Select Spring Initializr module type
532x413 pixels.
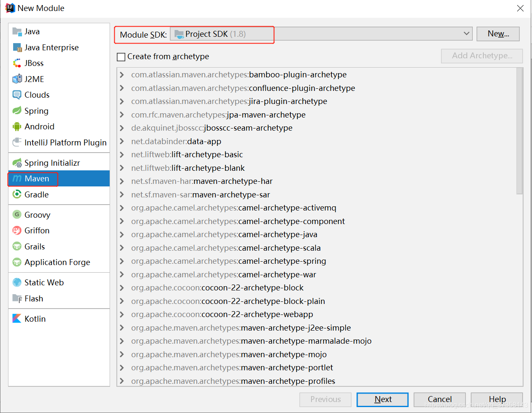click(x=59, y=163)
